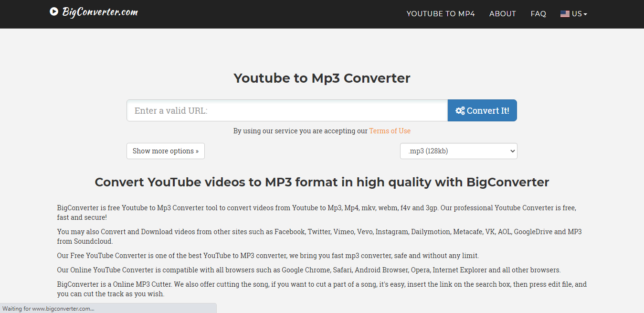Click the paragraph starting 'Our Free YouTube Converter'
644x313 pixels.
tap(268, 256)
